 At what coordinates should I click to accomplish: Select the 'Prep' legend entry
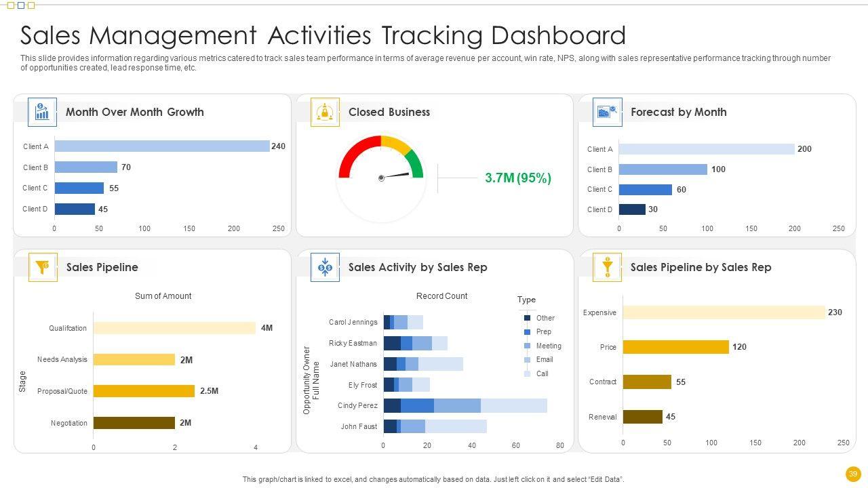[543, 332]
